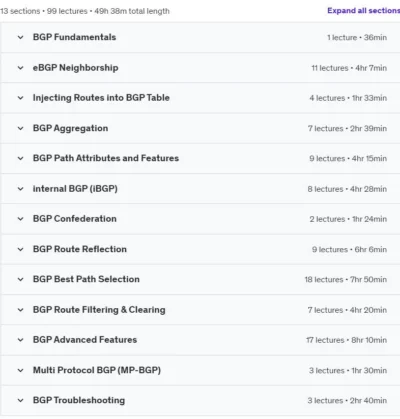
Task: Open the Injecting Routes into BGP Table chevron
Action: coord(21,98)
